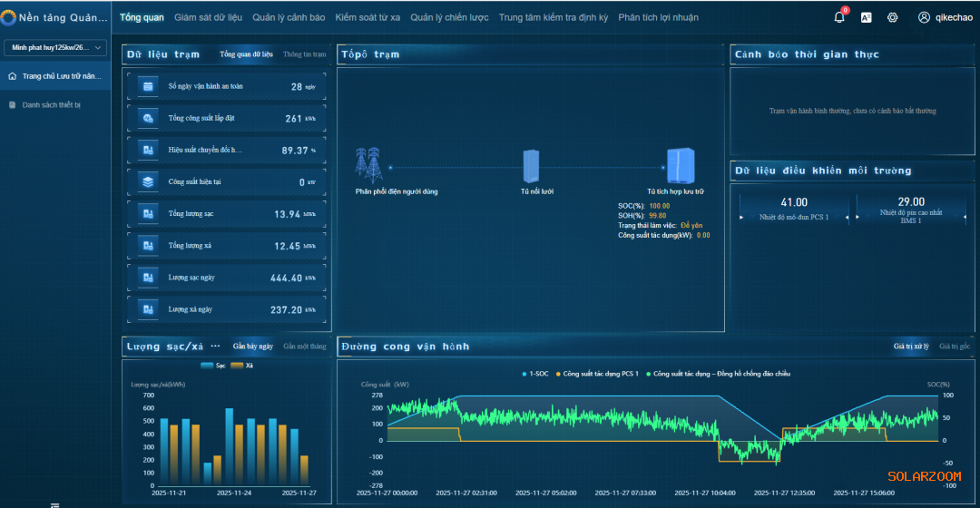Image resolution: width=980 pixels, height=508 pixels.
Task: Toggle the Xả legend series in bar chart
Action: [x=242, y=366]
